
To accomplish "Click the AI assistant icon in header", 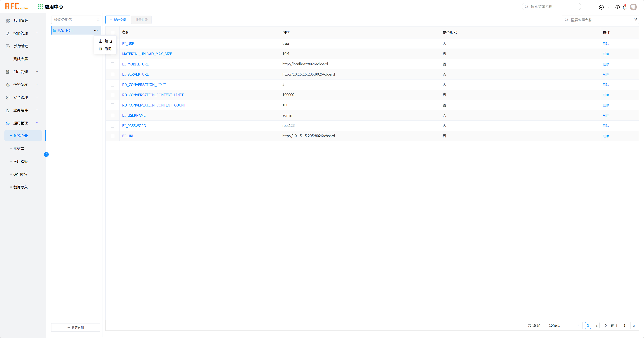I will click(x=601, y=7).
